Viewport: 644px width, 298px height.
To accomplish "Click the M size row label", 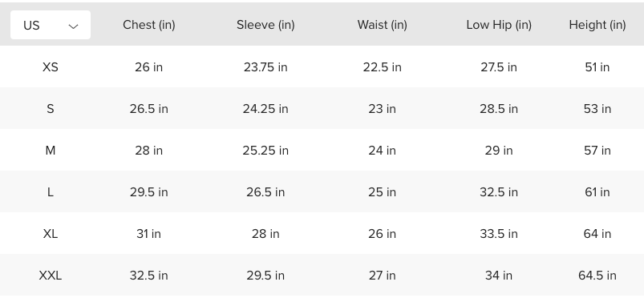I will pos(50,151).
